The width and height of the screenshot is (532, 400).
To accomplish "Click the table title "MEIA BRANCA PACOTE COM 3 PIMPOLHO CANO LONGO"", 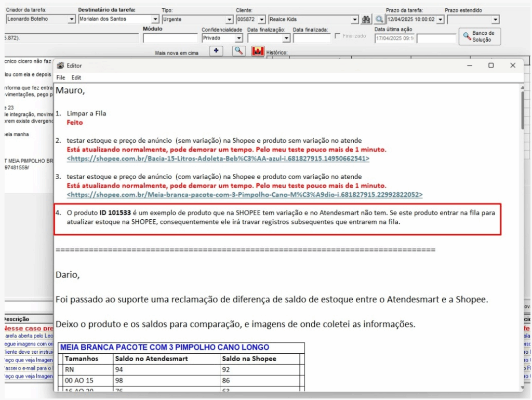I will (165, 348).
